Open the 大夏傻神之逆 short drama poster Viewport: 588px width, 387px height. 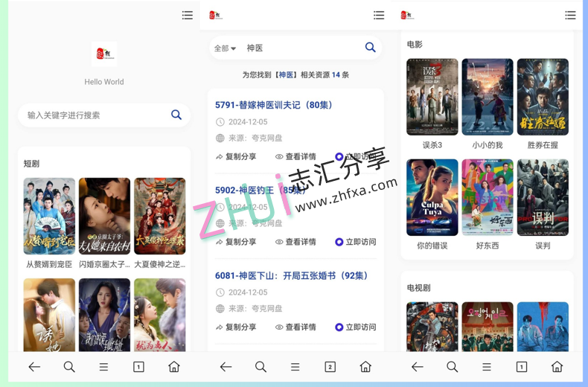(160, 216)
